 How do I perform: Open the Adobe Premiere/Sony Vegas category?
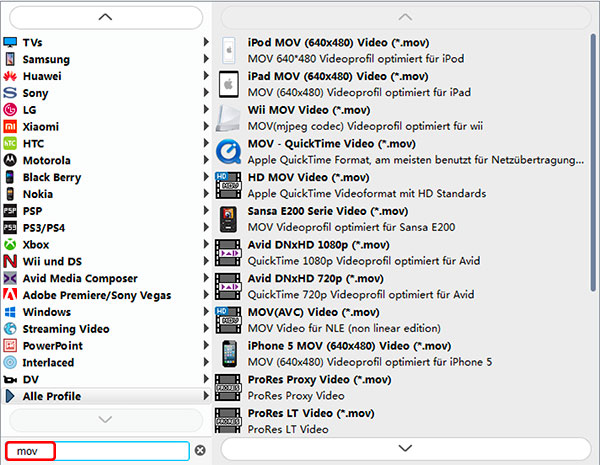tap(106, 295)
